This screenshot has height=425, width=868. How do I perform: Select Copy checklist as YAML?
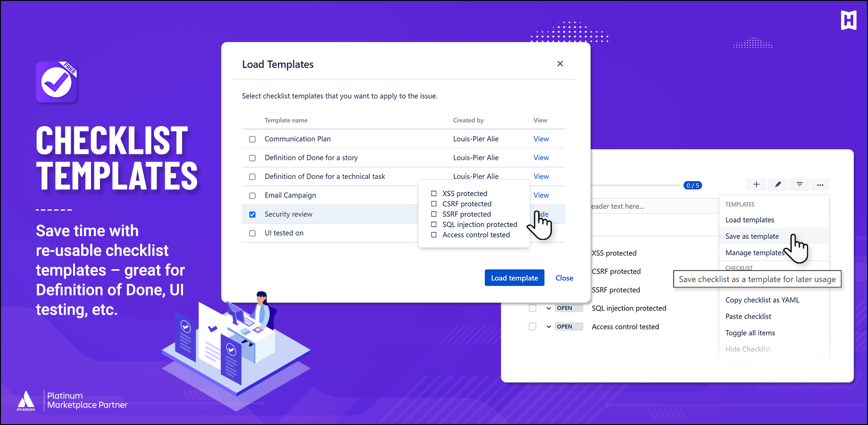tap(762, 300)
